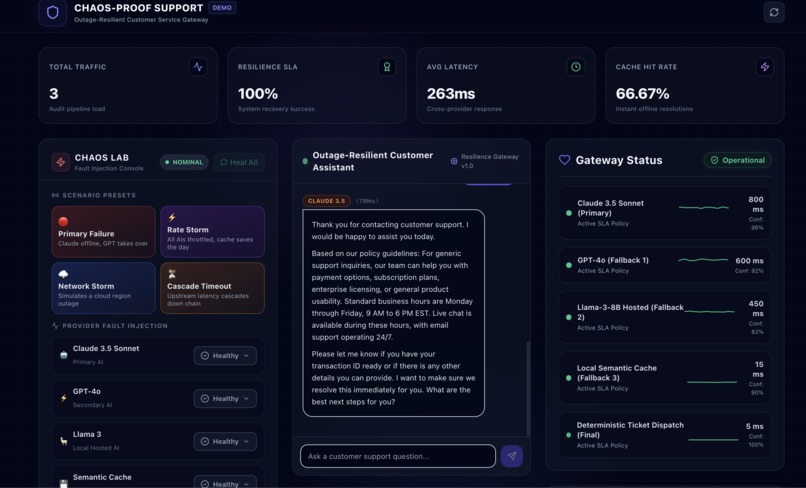Open the Llama 3 Healthy status dropdown
Image resolution: width=806 pixels, height=488 pixels.
(225, 441)
